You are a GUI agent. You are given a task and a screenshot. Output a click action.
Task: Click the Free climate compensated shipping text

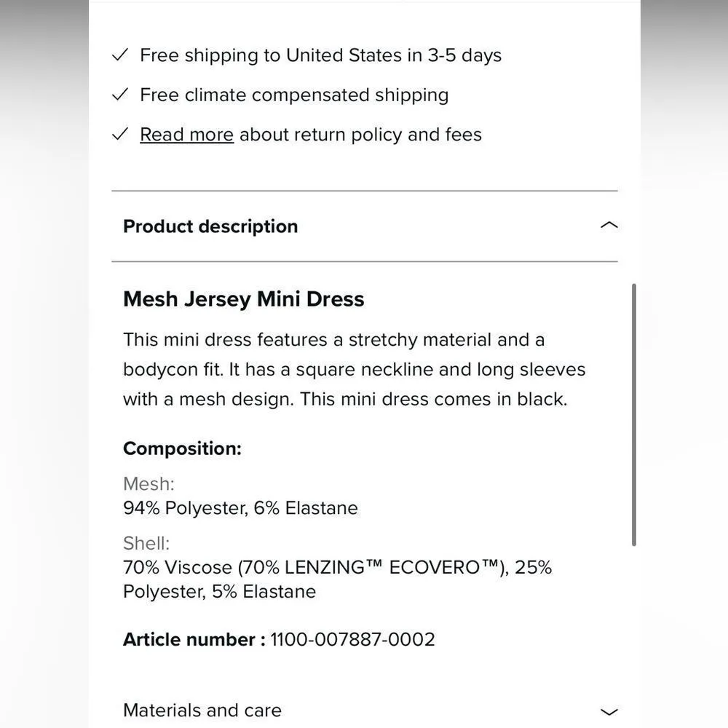(x=294, y=95)
